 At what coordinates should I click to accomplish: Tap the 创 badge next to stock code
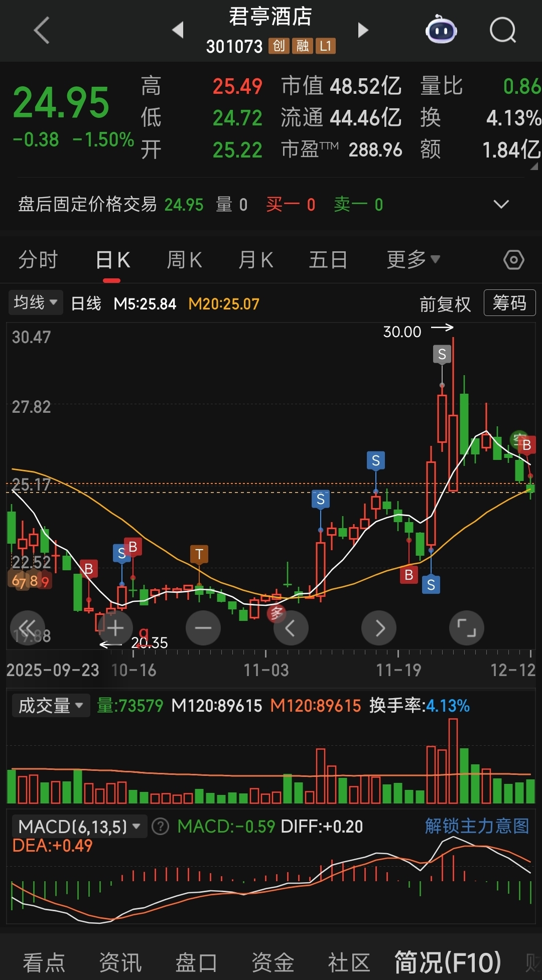(x=279, y=46)
